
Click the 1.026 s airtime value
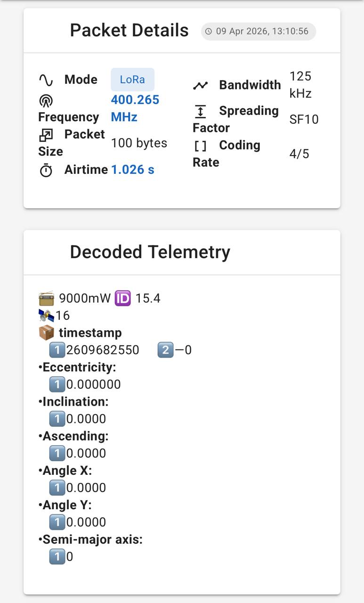[133, 170]
